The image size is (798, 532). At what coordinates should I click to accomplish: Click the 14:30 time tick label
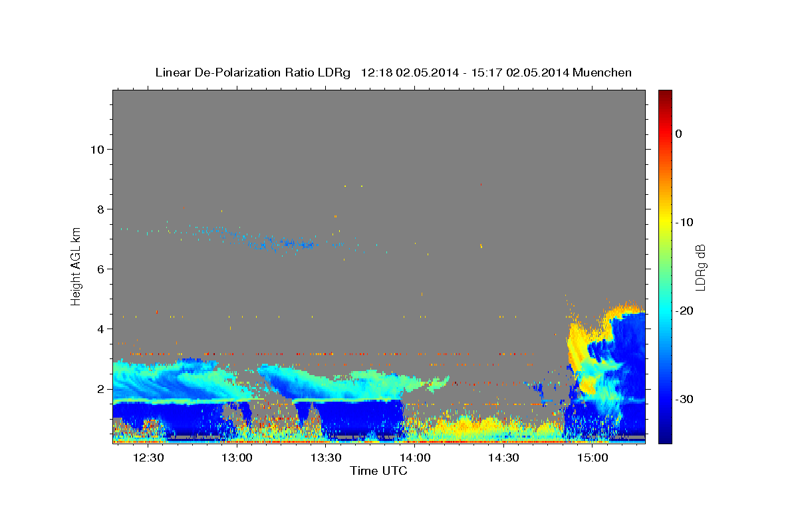click(503, 458)
